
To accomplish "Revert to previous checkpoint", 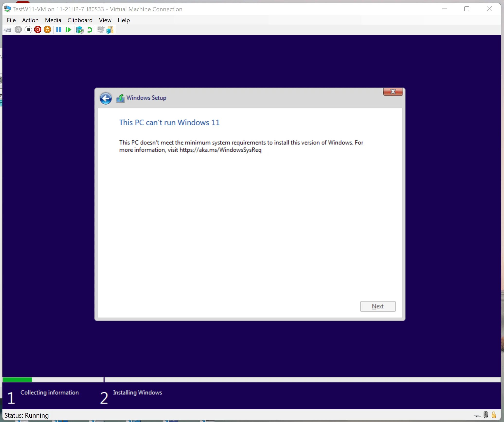I will pos(90,30).
